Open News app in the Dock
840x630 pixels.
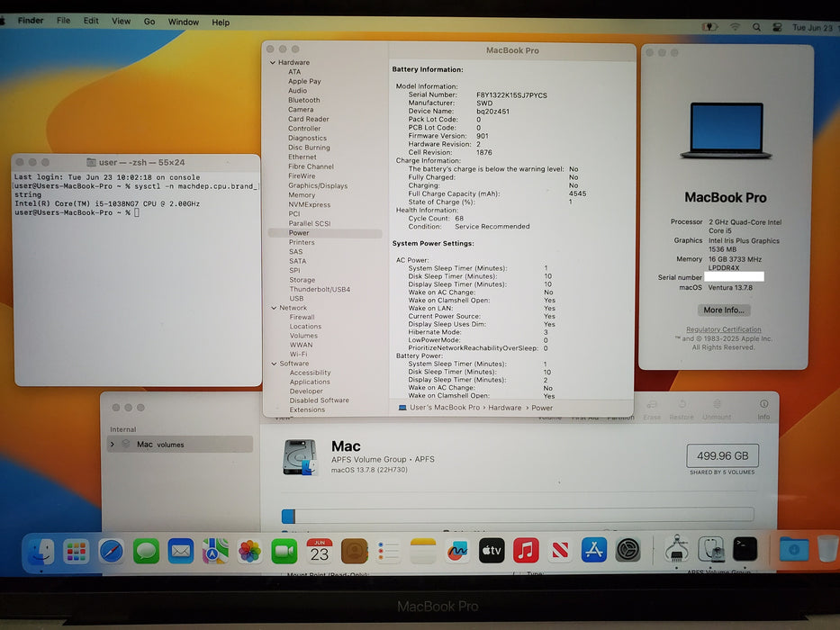pyautogui.click(x=560, y=551)
